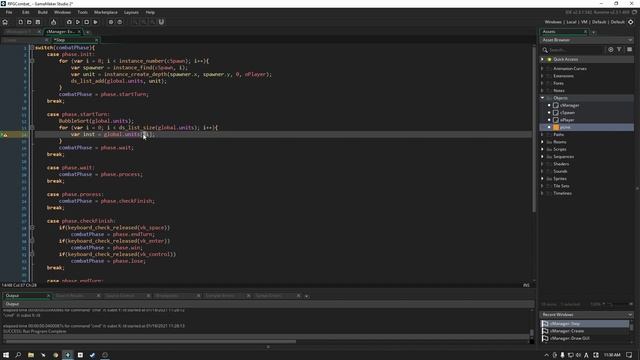The width and height of the screenshot is (640, 360).
Task: Click the asset browser filter funnel icon
Action: click(x=619, y=49)
